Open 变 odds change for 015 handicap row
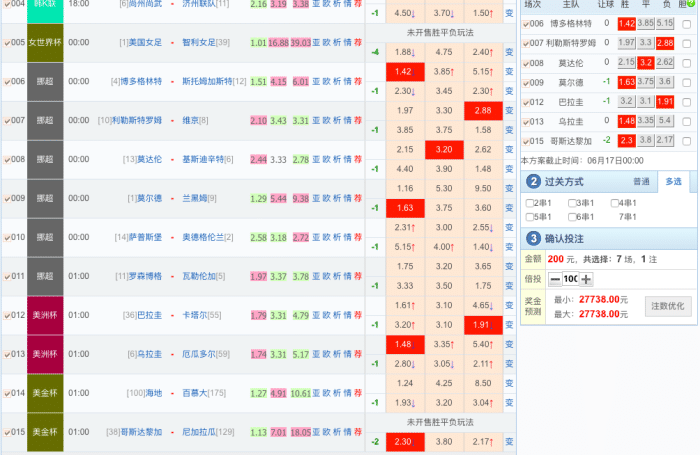The height and width of the screenshot is (455, 700). (509, 442)
